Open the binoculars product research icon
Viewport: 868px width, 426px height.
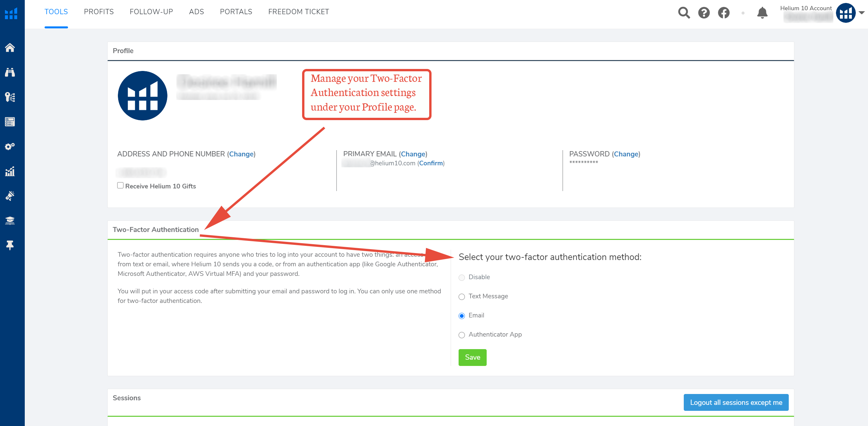click(10, 72)
